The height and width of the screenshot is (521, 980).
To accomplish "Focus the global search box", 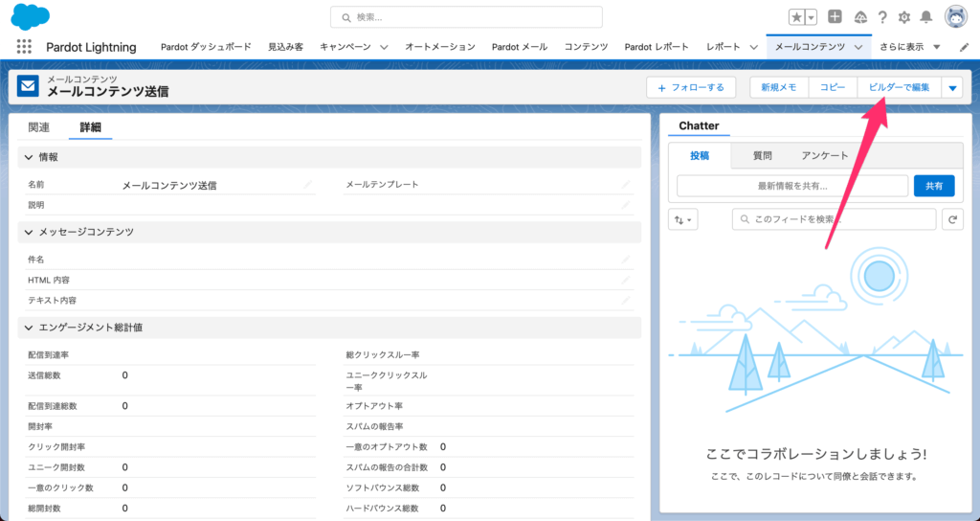I will pyautogui.click(x=466, y=17).
